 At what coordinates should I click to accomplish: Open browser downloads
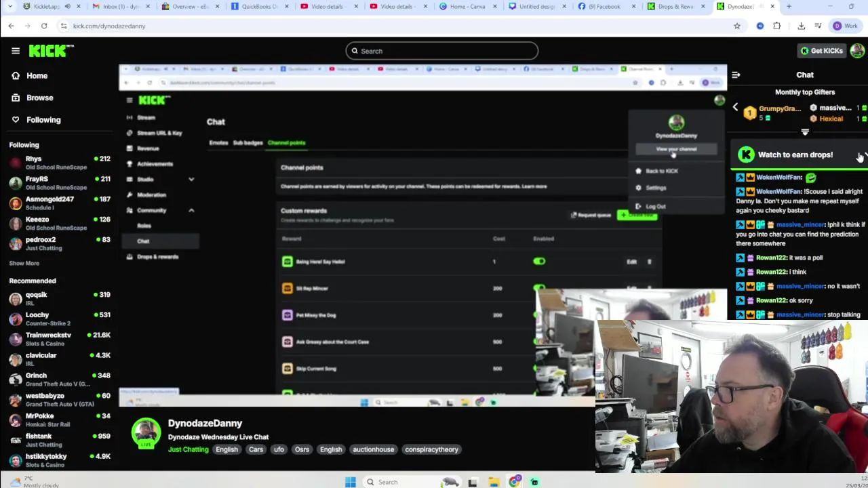[801, 26]
